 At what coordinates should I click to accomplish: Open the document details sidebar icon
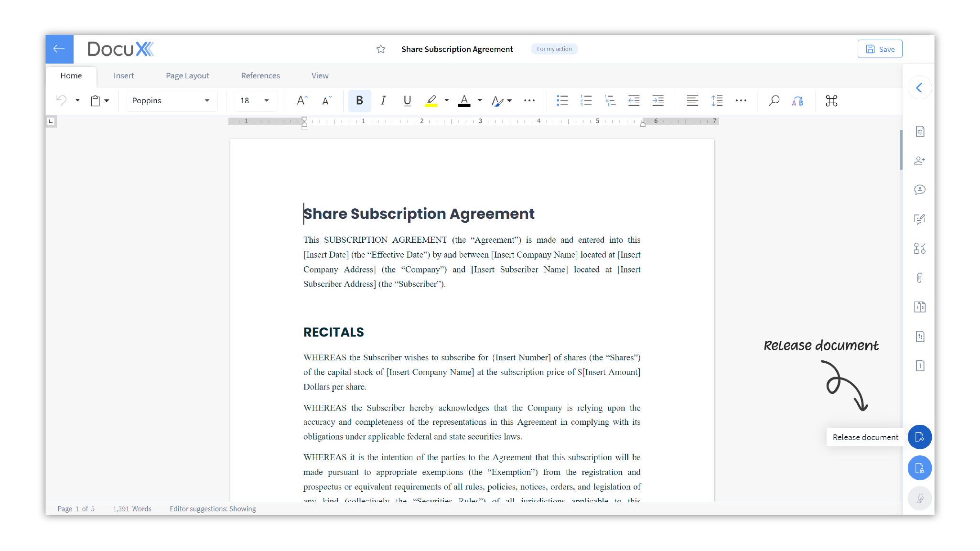[x=920, y=131]
